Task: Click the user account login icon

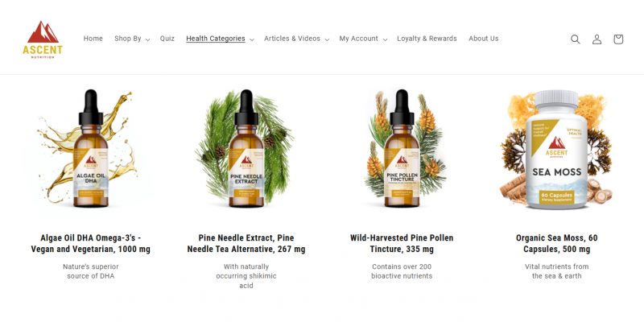Action: [597, 39]
